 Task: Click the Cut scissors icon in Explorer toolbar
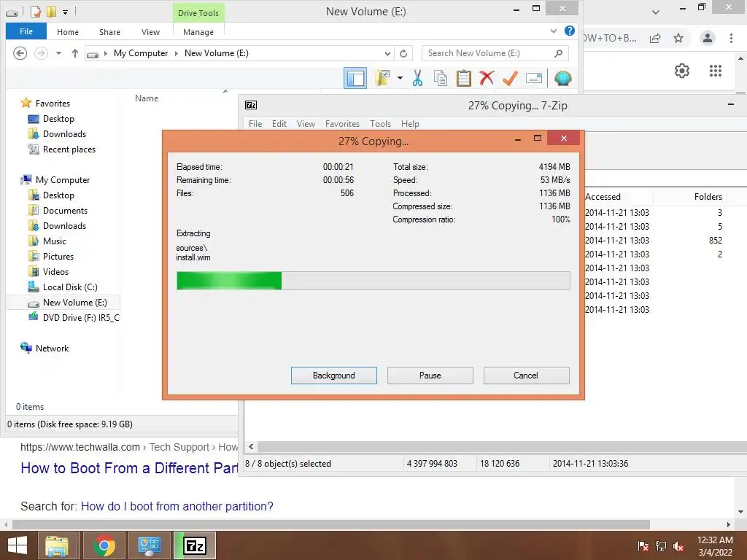[x=418, y=77]
